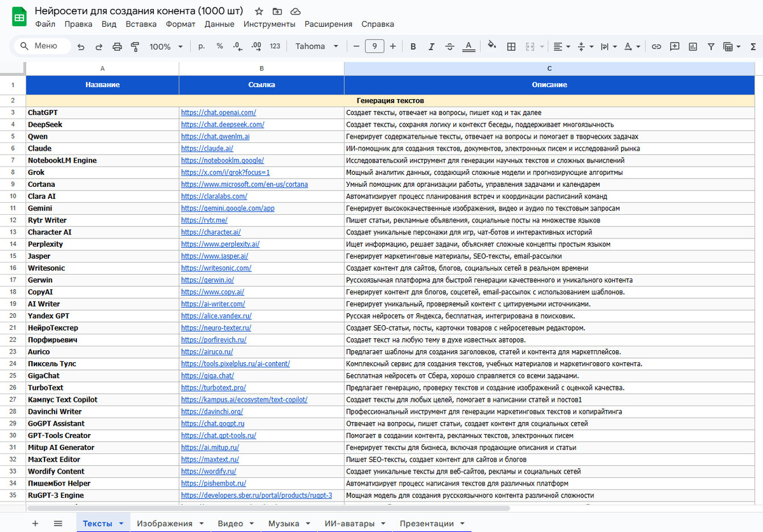
Task: Select the Генерация текстов section row
Action: (390, 100)
